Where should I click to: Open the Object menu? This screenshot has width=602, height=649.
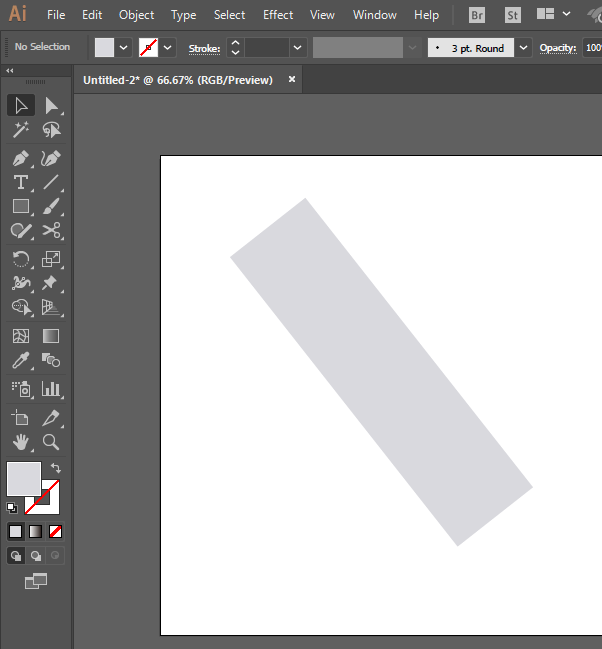pos(136,15)
